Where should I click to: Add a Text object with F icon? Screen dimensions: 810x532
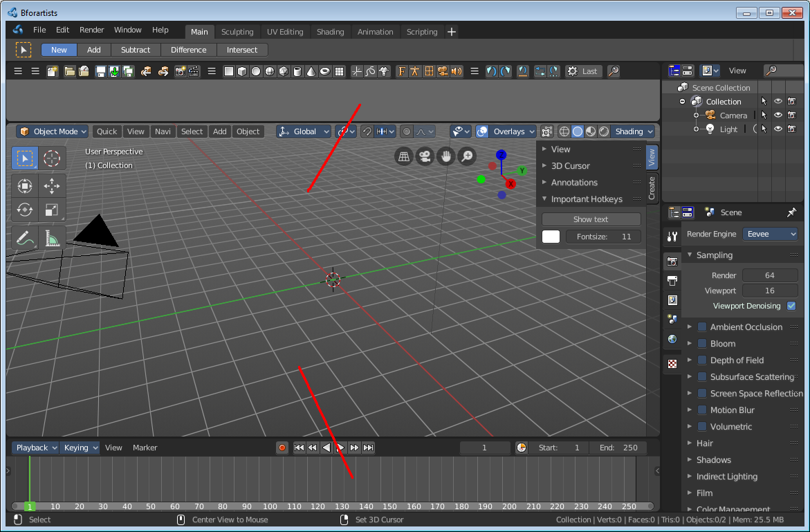401,71
